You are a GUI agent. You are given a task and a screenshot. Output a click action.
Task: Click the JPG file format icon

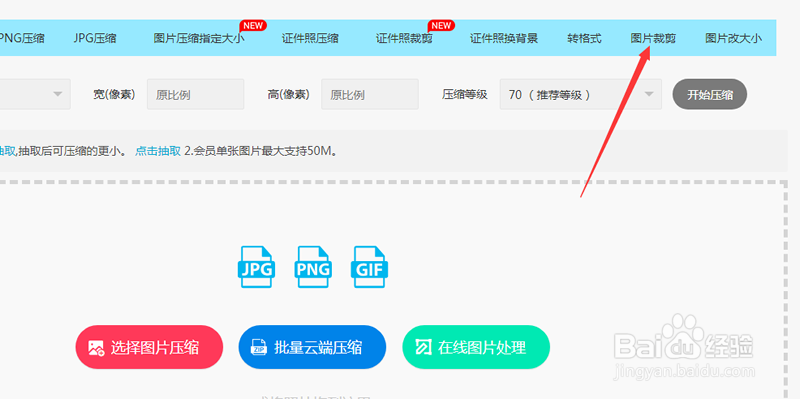click(257, 267)
